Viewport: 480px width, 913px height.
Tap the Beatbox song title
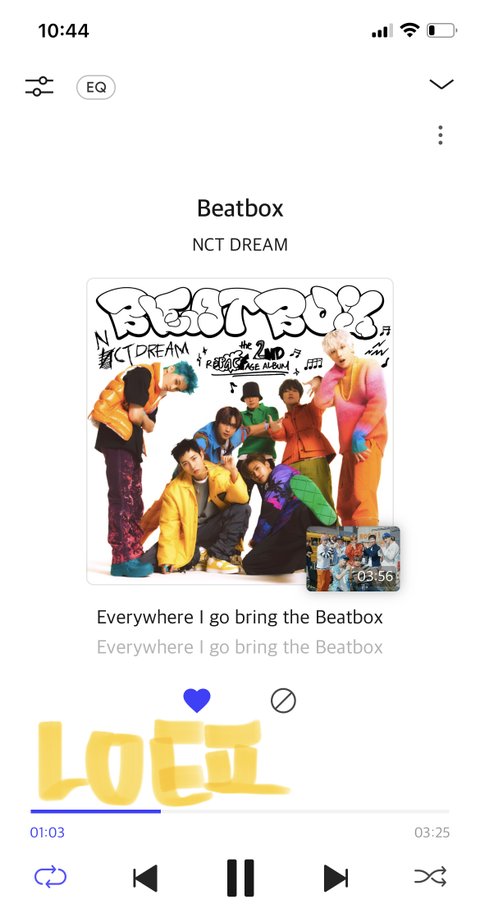240,208
